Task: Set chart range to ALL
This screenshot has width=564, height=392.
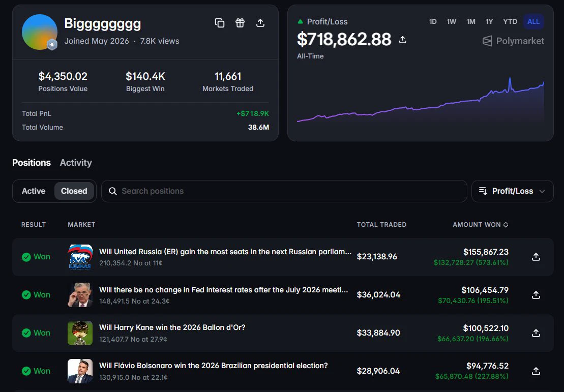Action: [x=533, y=21]
